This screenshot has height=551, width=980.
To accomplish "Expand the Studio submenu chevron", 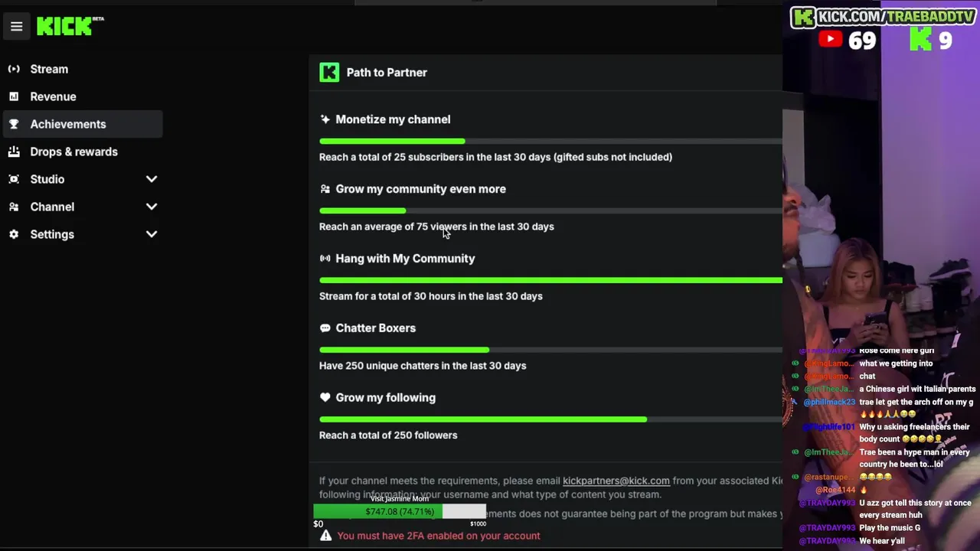I will click(x=152, y=179).
